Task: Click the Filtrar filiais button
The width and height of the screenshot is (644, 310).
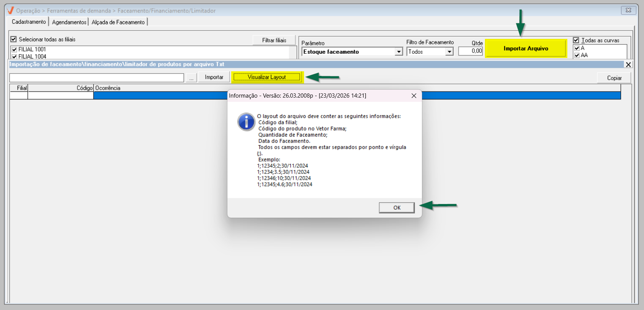Action: coord(274,40)
